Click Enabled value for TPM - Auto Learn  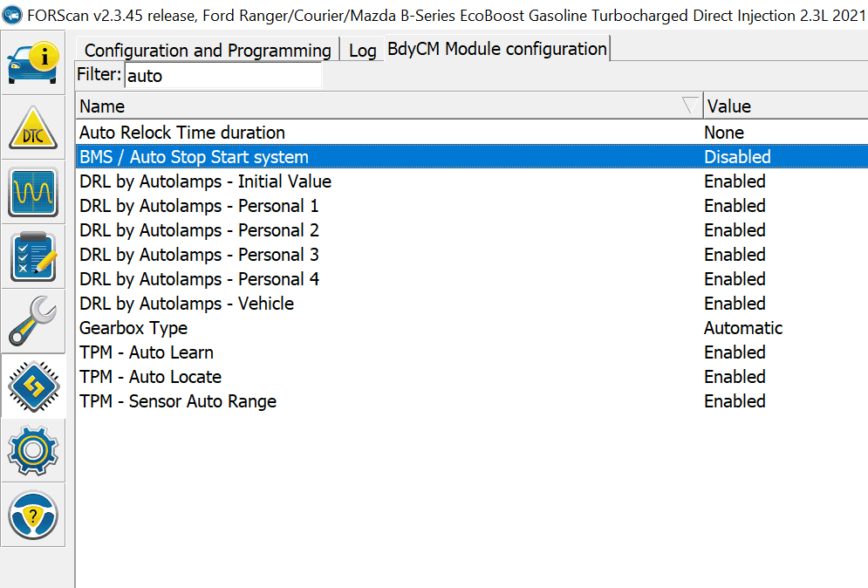point(735,352)
